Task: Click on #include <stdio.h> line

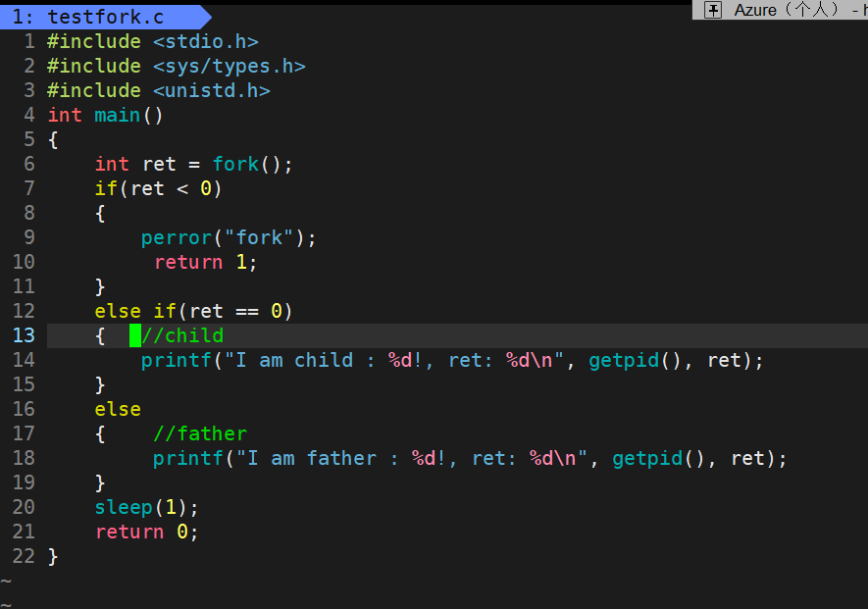Action: pos(153,41)
